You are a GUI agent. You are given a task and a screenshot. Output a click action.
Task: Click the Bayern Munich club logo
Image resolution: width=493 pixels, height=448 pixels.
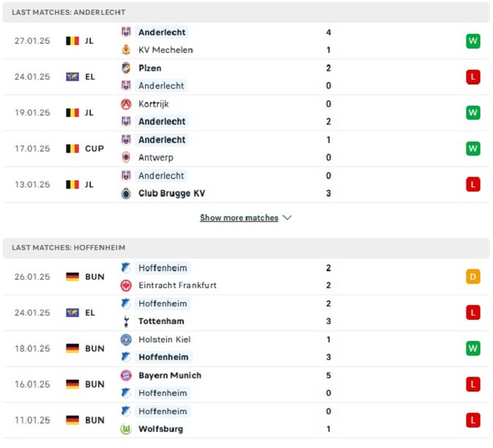coord(126,375)
